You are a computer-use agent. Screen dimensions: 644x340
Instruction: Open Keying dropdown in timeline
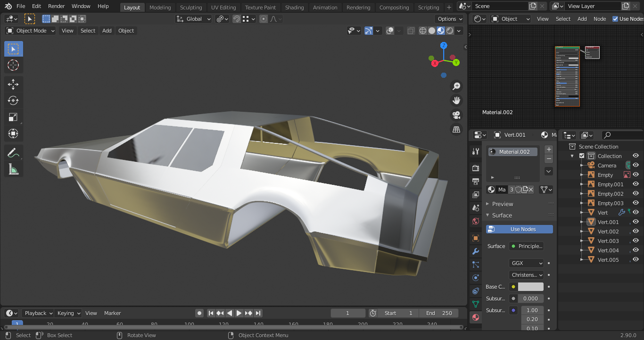point(69,313)
